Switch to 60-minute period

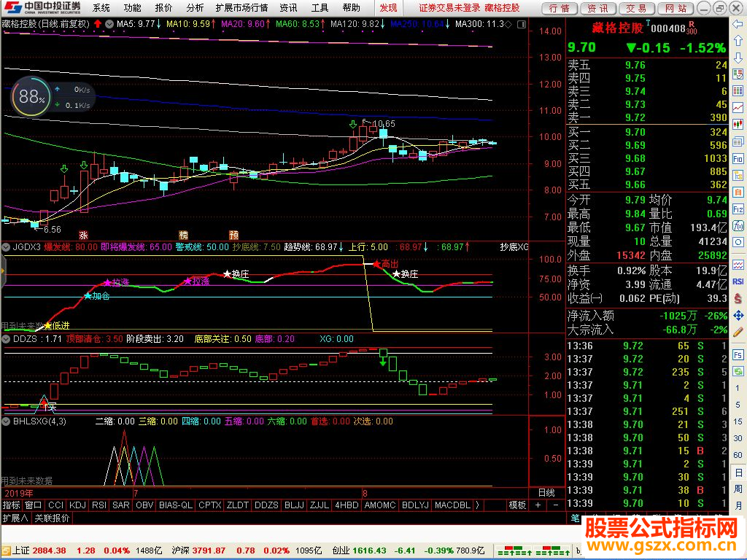click(738, 455)
